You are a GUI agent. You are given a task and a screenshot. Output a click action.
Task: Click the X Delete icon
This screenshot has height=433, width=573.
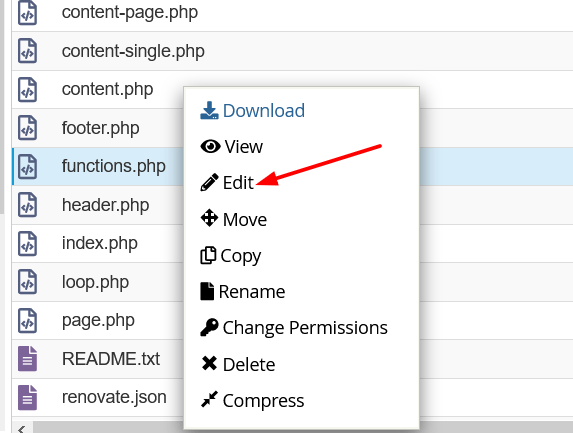pyautogui.click(x=209, y=363)
